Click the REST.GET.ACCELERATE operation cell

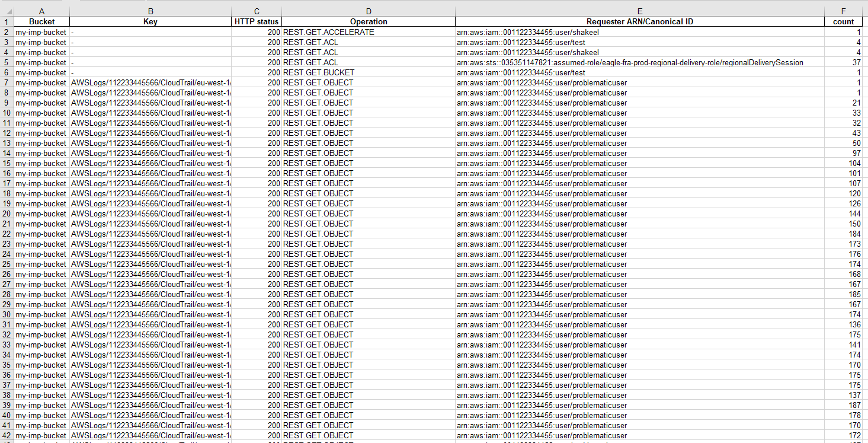pos(328,31)
